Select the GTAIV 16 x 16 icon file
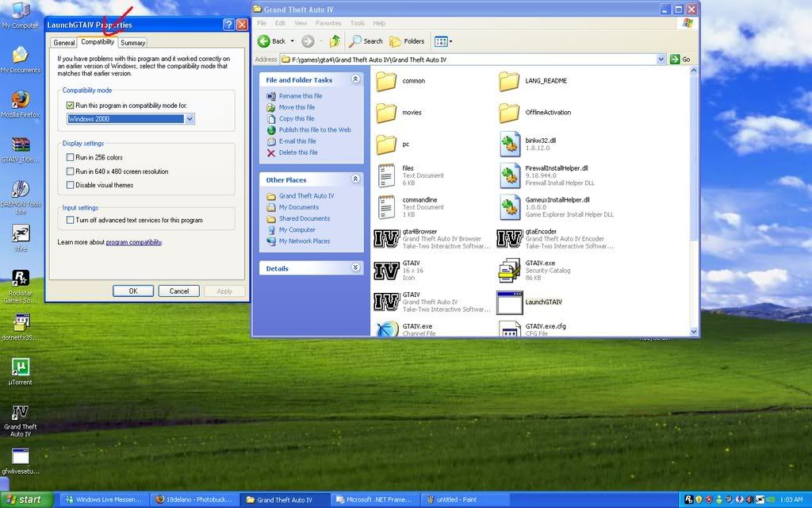Screen dimensions: 812x508 [x=386, y=271]
